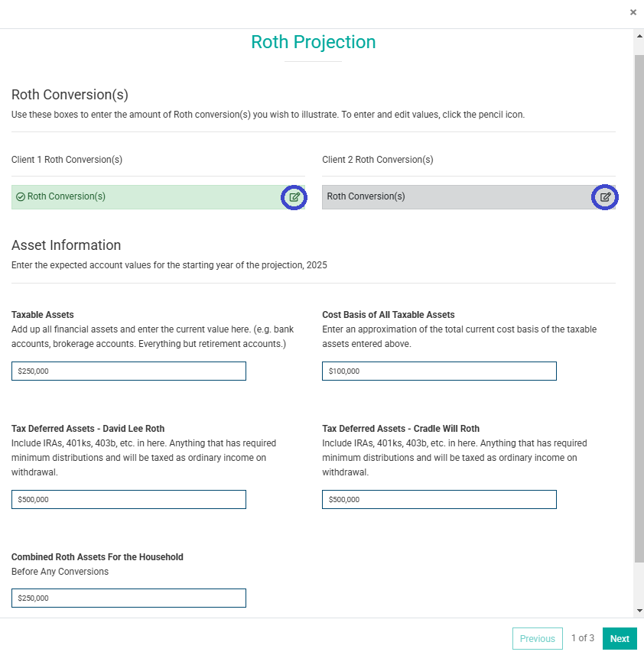Click the Next button
The height and width of the screenshot is (655, 644).
tap(620, 638)
